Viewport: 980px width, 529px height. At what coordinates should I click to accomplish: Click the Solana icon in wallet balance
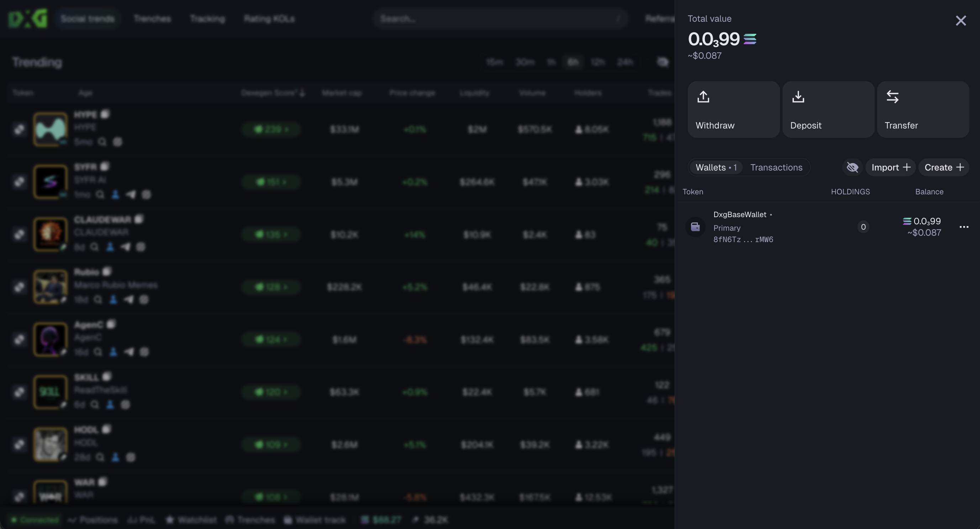coord(907,221)
